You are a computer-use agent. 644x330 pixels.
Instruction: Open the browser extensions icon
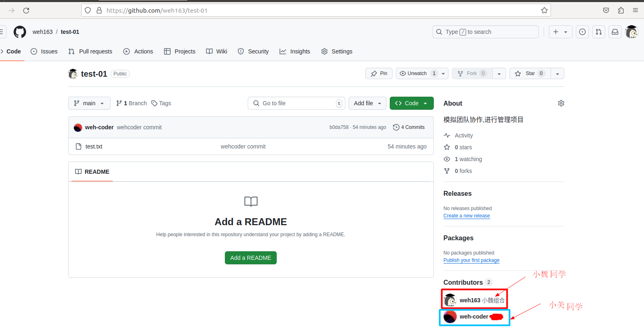[x=621, y=11]
